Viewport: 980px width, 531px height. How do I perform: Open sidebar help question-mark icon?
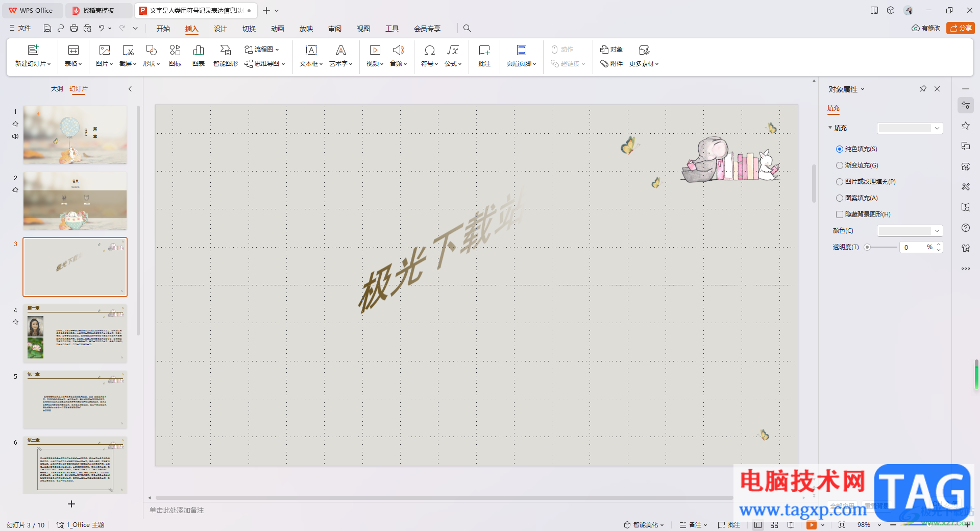[966, 228]
